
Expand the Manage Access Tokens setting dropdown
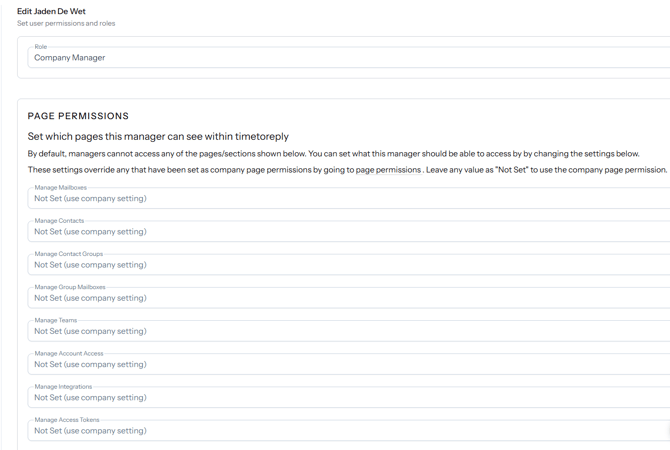coord(349,430)
